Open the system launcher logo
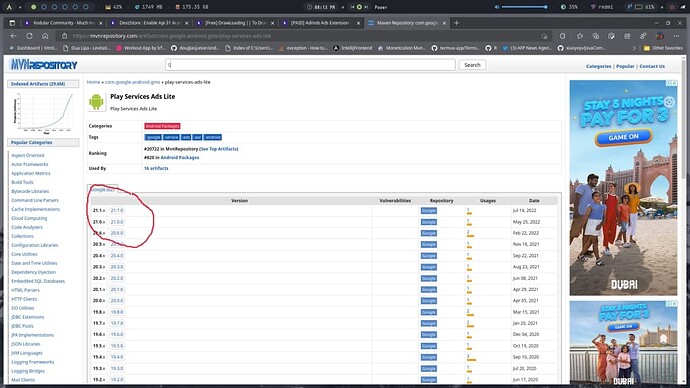 point(9,7)
